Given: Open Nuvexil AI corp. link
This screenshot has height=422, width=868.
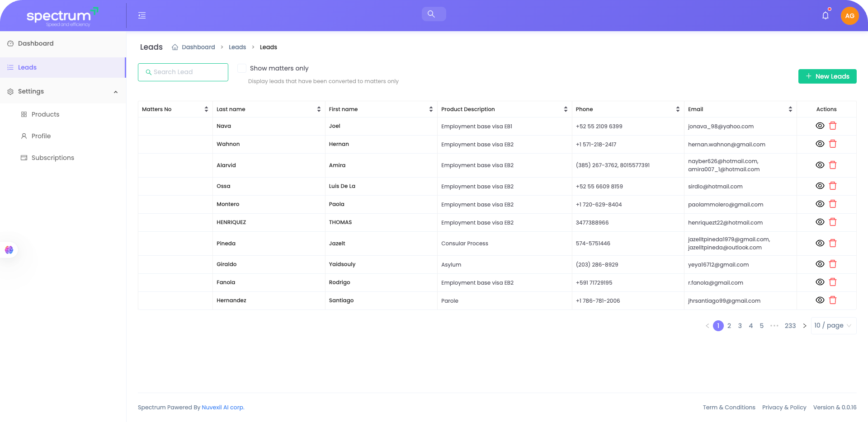Looking at the screenshot, I should click(223, 408).
